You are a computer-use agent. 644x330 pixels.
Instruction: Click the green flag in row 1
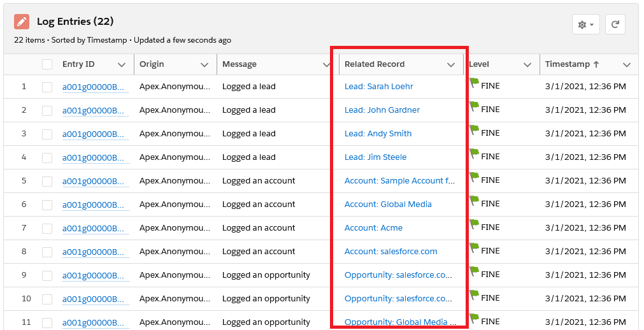(x=474, y=83)
